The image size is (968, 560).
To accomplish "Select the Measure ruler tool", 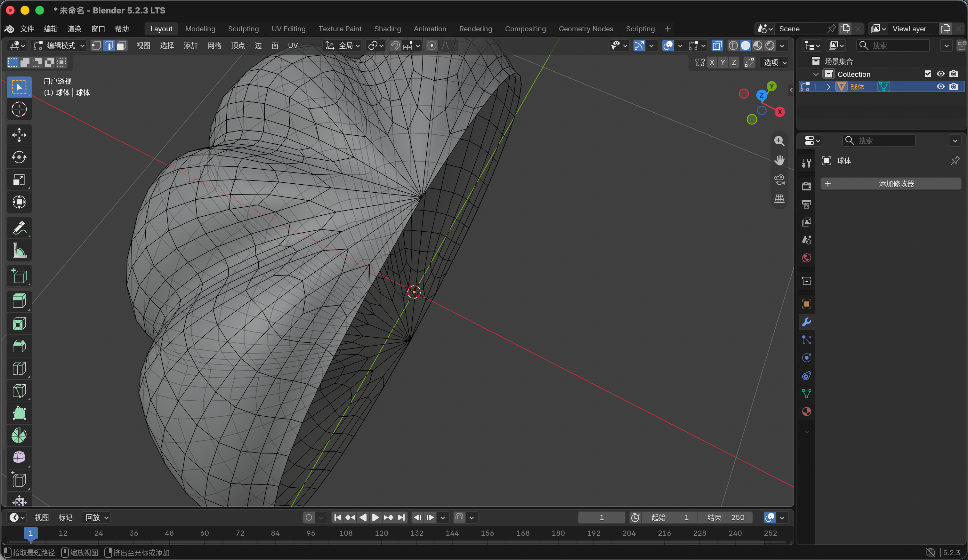I will pyautogui.click(x=19, y=251).
